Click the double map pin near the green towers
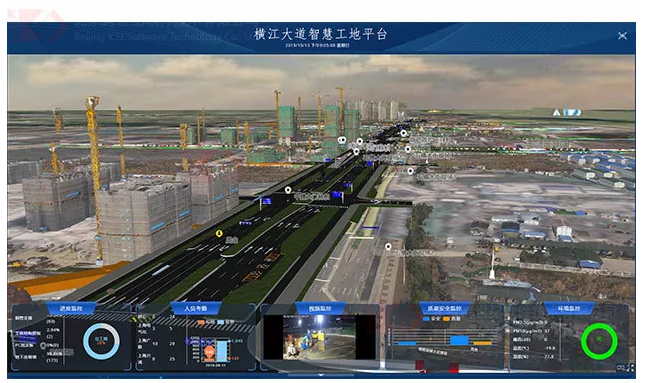The height and width of the screenshot is (383, 645). [341, 140]
